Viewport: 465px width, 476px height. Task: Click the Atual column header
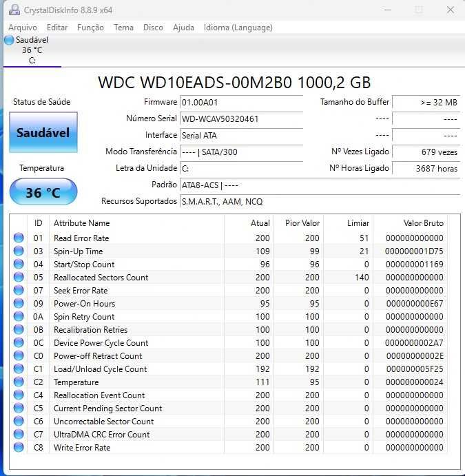tap(249, 223)
